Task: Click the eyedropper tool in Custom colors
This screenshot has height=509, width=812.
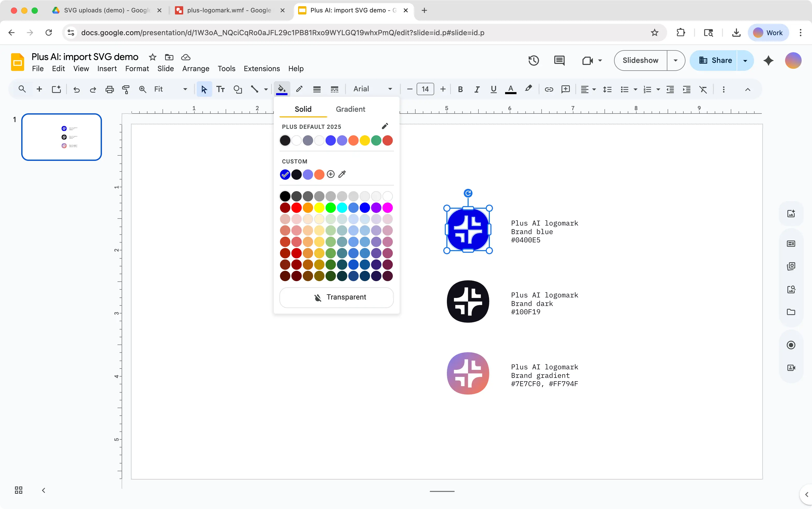Action: (x=342, y=174)
